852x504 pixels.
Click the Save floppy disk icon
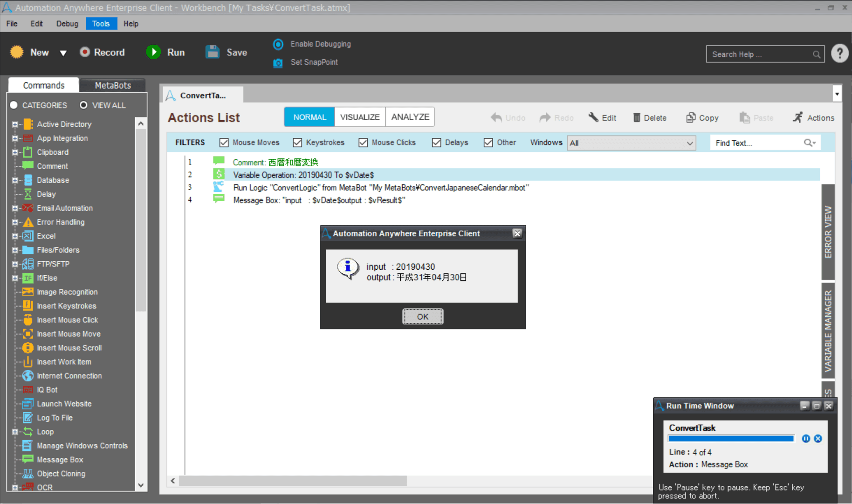click(213, 52)
